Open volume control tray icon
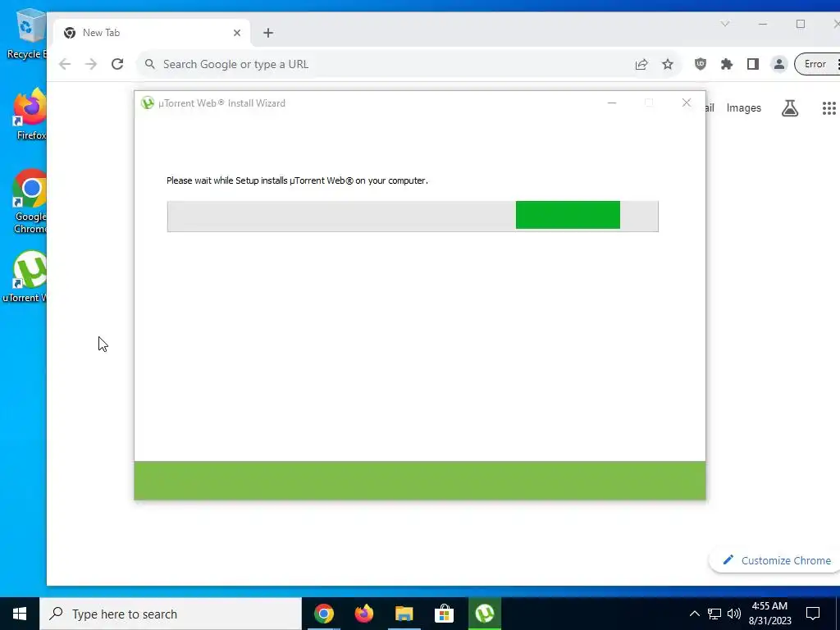This screenshot has height=630, width=840. pyautogui.click(x=734, y=614)
